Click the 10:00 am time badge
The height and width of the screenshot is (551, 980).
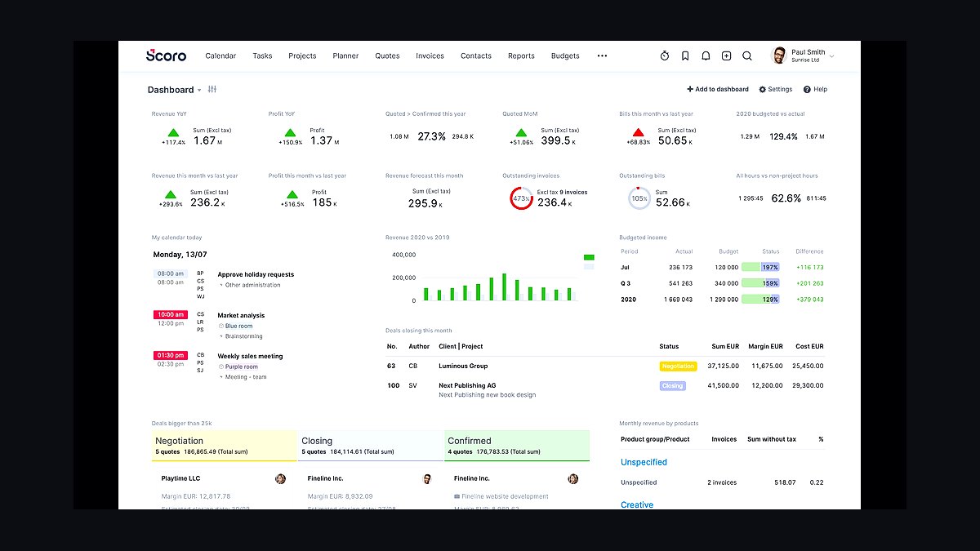171,314
